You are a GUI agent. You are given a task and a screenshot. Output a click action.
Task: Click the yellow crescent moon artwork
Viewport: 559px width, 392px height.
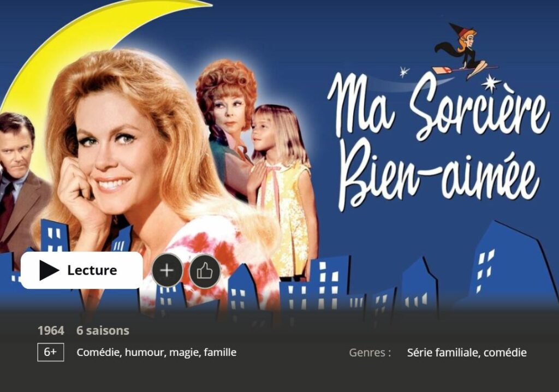[x=72, y=39]
